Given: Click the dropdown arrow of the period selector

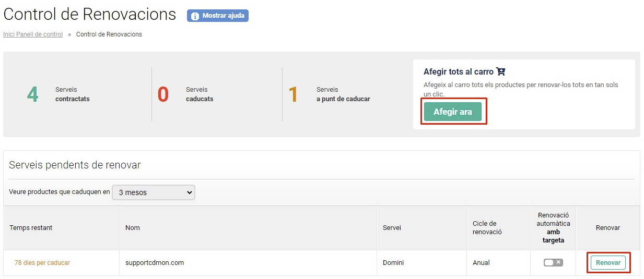Looking at the screenshot, I should click(189, 192).
